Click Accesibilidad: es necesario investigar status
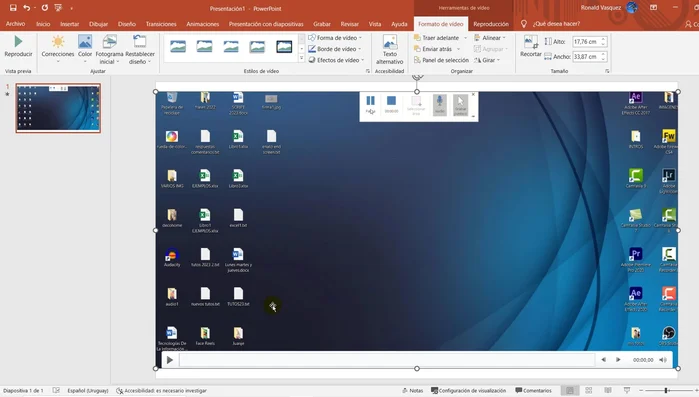This screenshot has width=699, height=397. pyautogui.click(x=161, y=391)
